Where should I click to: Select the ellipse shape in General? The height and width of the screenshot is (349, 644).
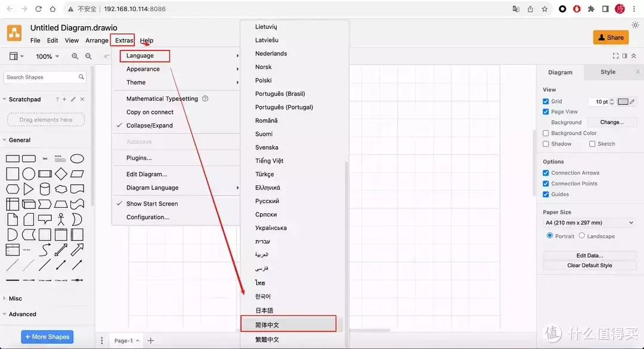click(77, 158)
